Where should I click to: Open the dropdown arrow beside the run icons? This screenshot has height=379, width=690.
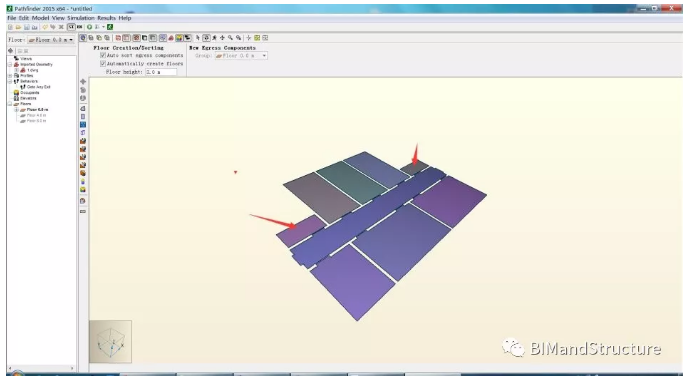tap(103, 27)
